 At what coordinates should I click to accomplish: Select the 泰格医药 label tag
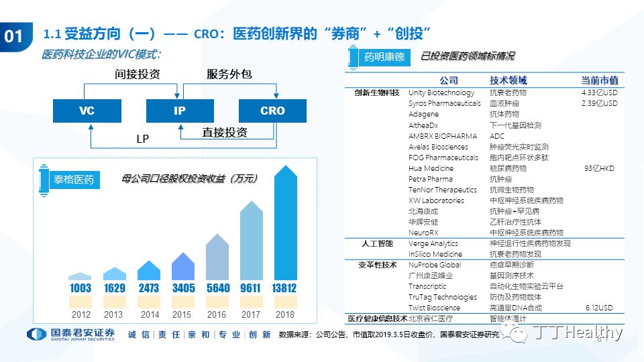tap(74, 180)
